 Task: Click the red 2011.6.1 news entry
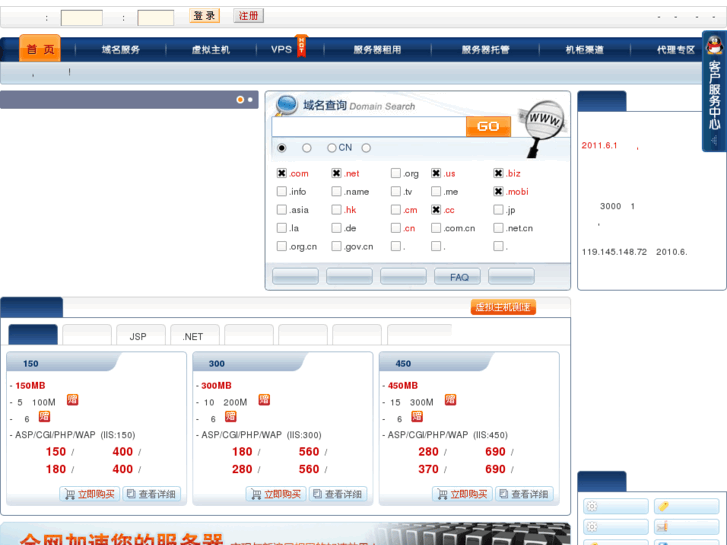611,145
